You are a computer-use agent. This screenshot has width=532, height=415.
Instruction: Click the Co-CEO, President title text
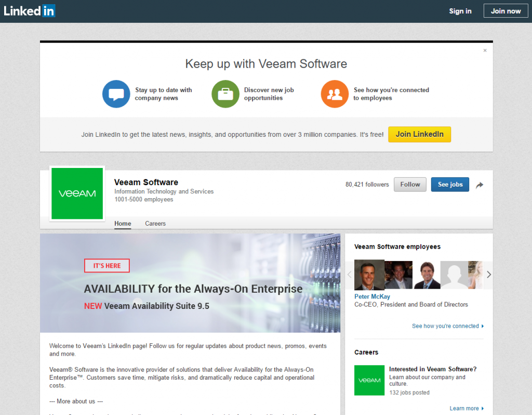(411, 305)
